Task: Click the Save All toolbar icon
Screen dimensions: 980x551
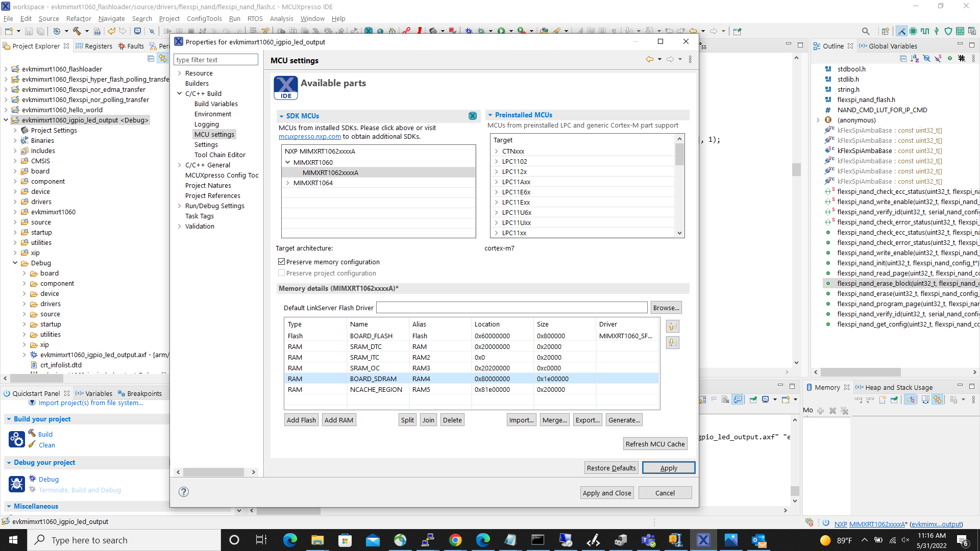Action: (40, 31)
